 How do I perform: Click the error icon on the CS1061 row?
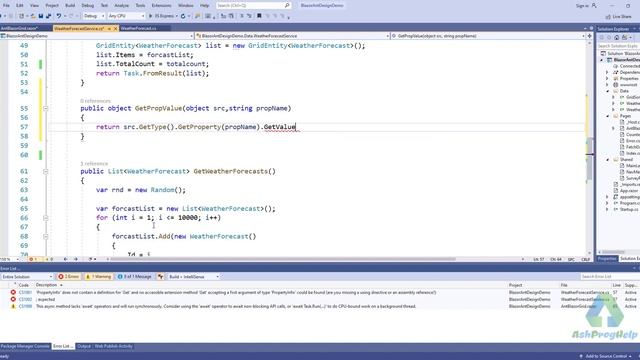(13, 292)
